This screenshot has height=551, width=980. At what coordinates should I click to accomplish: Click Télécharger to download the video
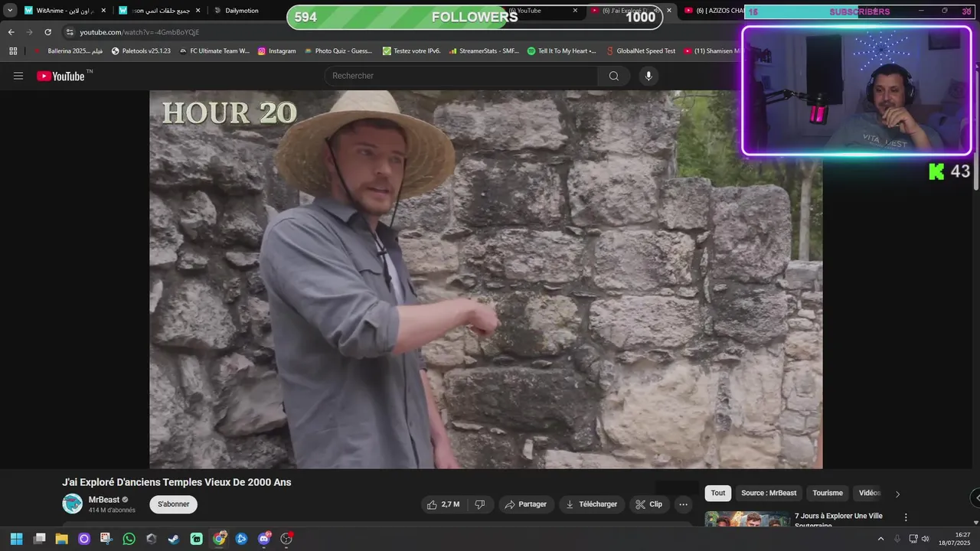[x=591, y=504]
